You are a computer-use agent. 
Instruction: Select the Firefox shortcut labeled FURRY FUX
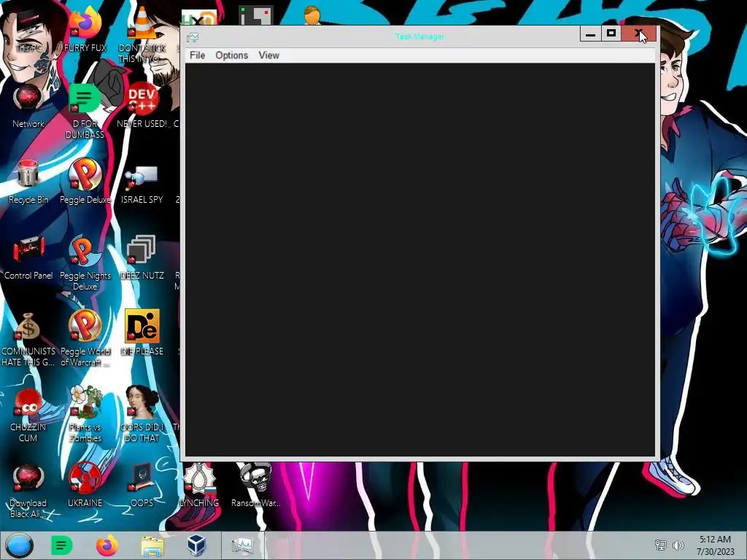pyautogui.click(x=85, y=28)
